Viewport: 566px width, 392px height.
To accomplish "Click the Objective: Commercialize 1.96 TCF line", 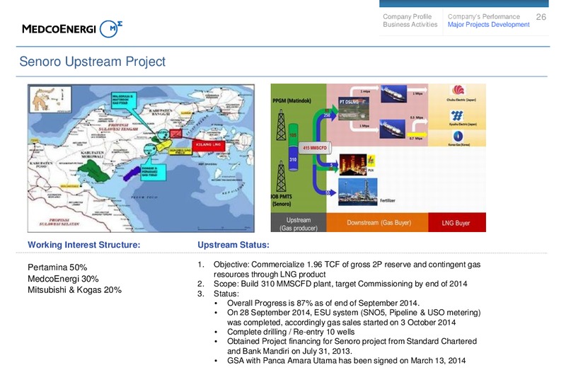I will click(347, 270).
